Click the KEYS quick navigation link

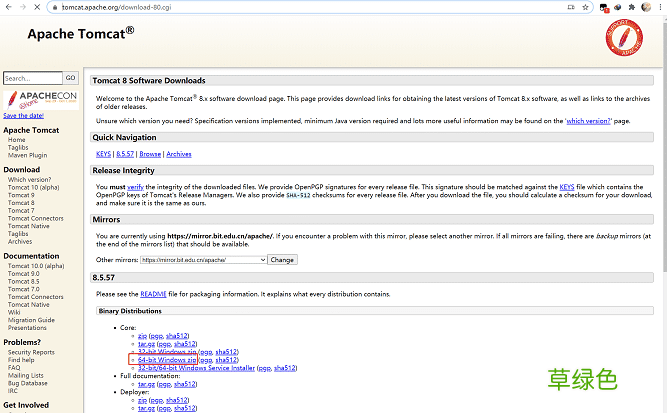click(103, 154)
